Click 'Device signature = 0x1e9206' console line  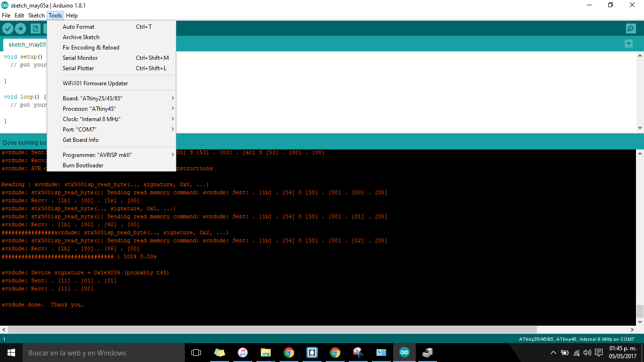(85, 272)
